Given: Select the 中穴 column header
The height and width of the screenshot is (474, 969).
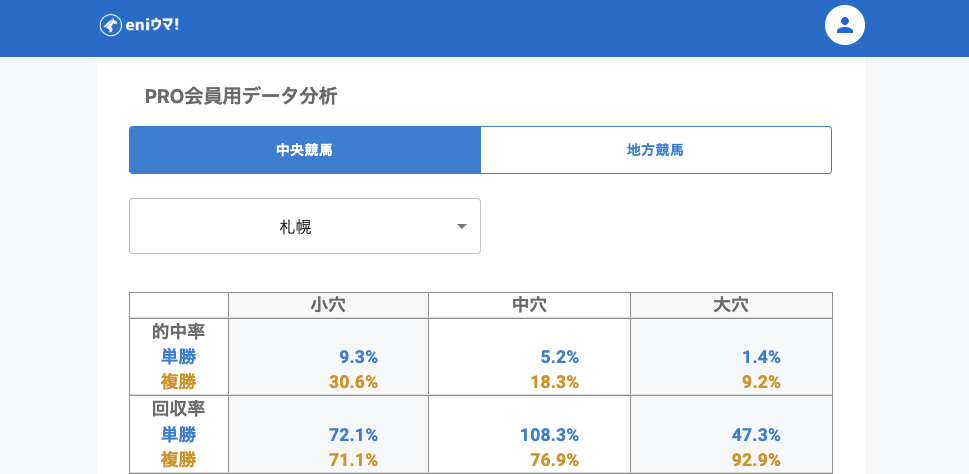Looking at the screenshot, I should click(529, 305).
